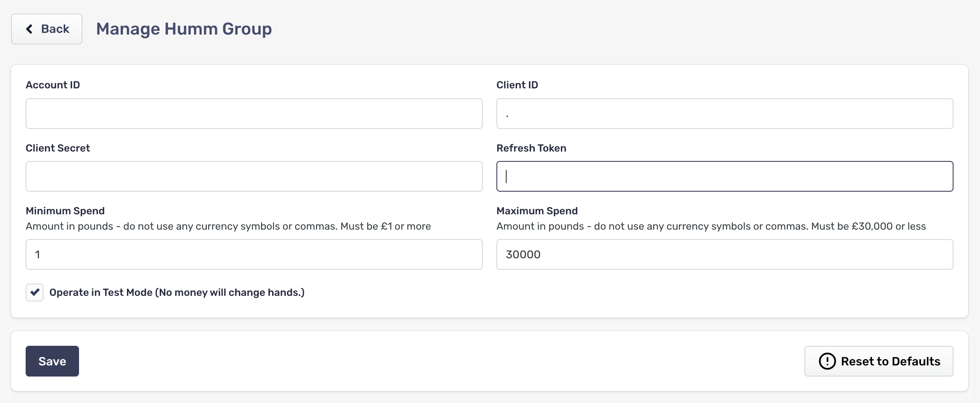
Task: Click the Minimum Spend help description text
Action: coord(228,226)
